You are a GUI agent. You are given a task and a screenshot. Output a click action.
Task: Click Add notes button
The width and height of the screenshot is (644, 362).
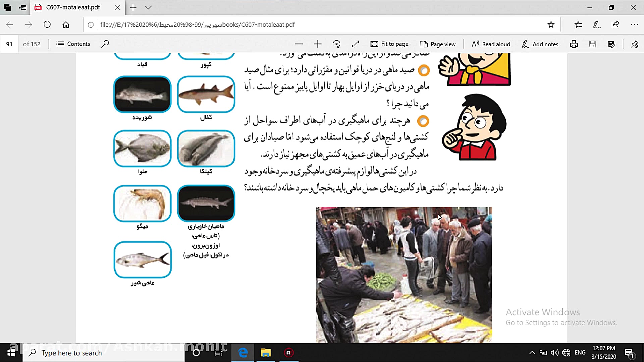pos(540,44)
